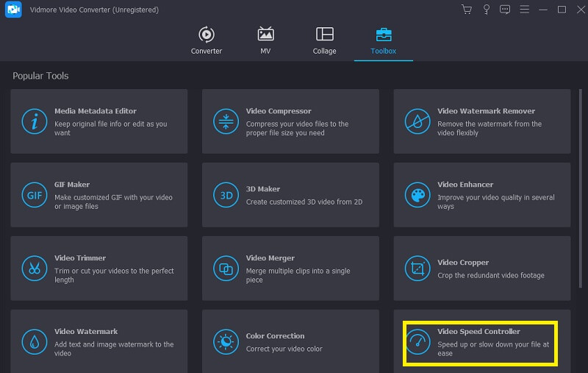Screen dimensions: 588x373
Task: Launch the Color Correction tool
Action: point(290,342)
